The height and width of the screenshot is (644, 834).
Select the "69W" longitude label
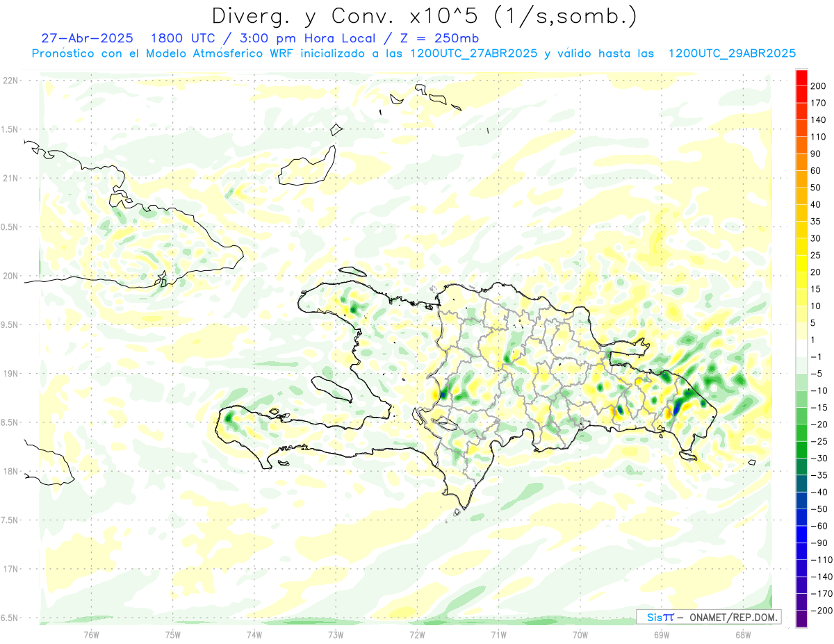(662, 635)
